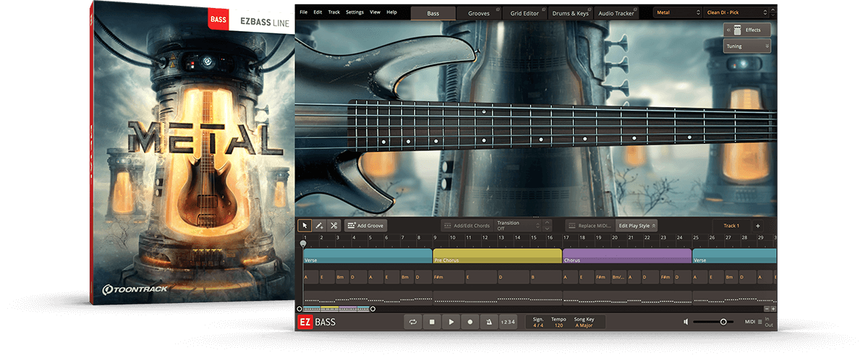Click the Add Groove button
This screenshot has height=358, width=868.
366,226
